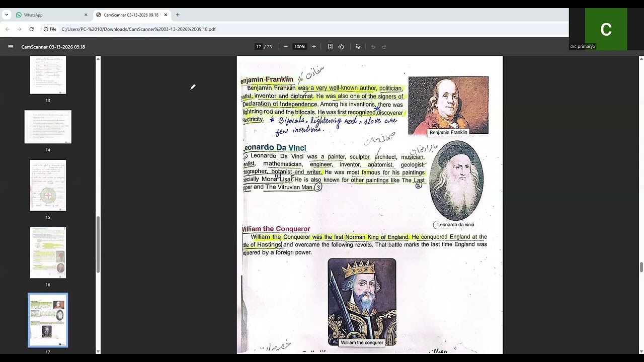The height and width of the screenshot is (362, 644).
Task: Reload the PDF page
Action: click(31, 29)
